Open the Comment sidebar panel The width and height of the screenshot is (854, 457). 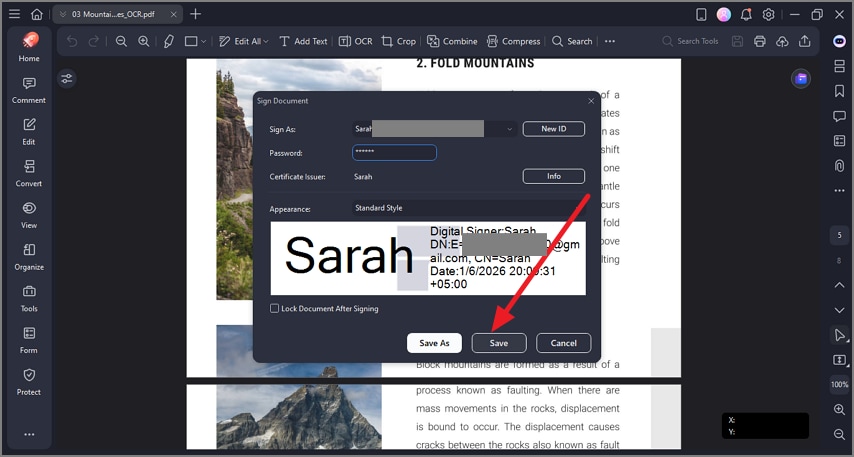(x=29, y=90)
